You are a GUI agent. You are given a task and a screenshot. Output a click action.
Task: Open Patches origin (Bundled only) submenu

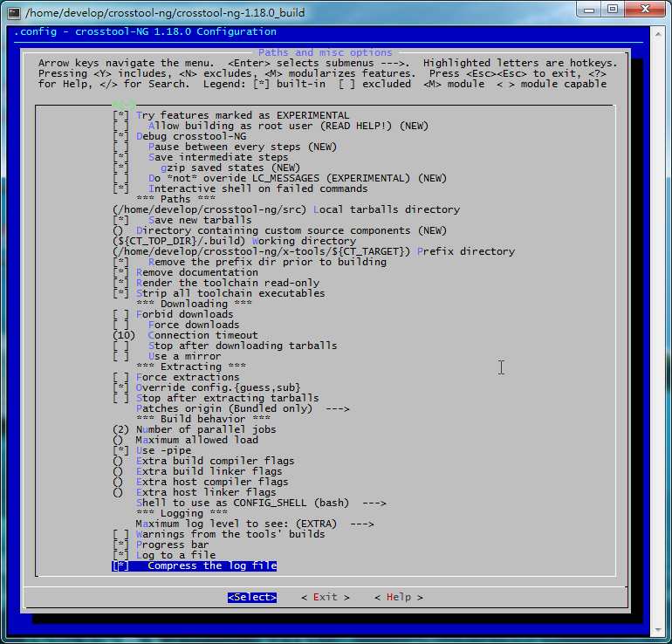[243, 409]
